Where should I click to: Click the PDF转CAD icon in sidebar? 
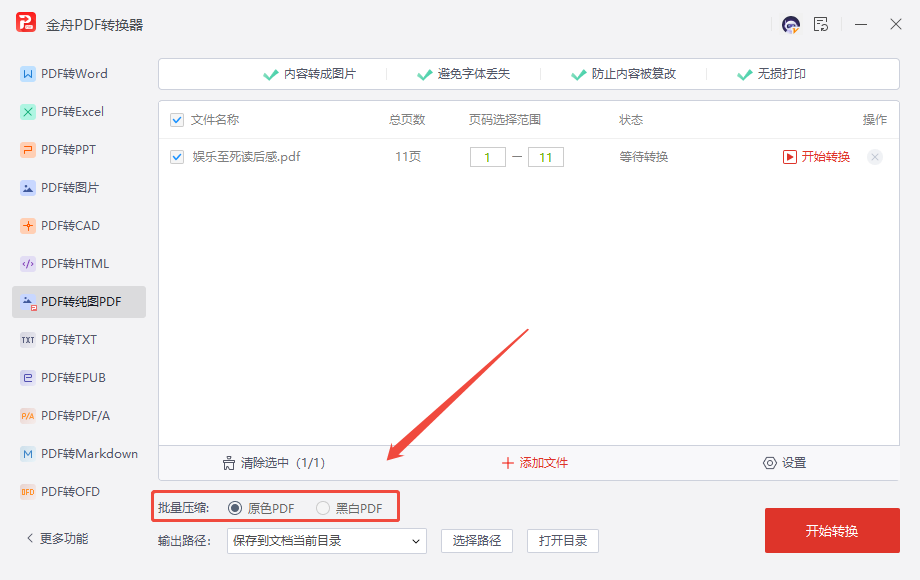coord(28,226)
